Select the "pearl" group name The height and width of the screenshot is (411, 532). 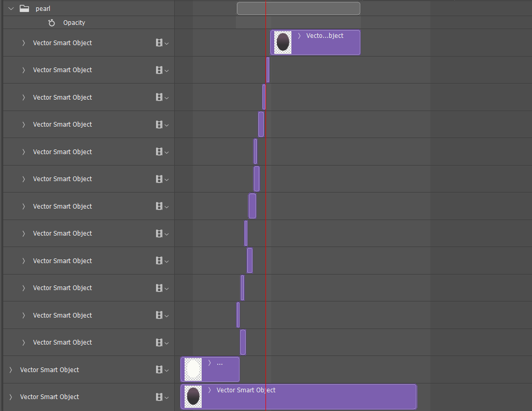[43, 8]
